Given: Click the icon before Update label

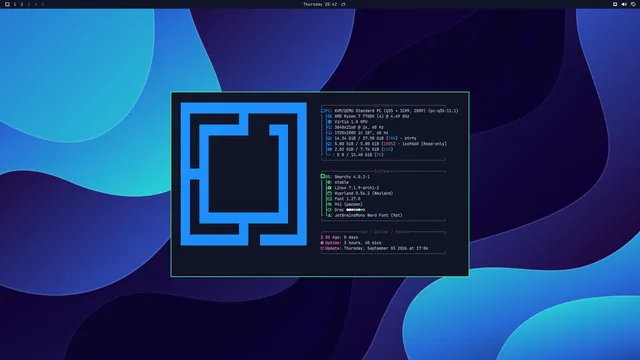Looking at the screenshot, I should tap(322, 248).
